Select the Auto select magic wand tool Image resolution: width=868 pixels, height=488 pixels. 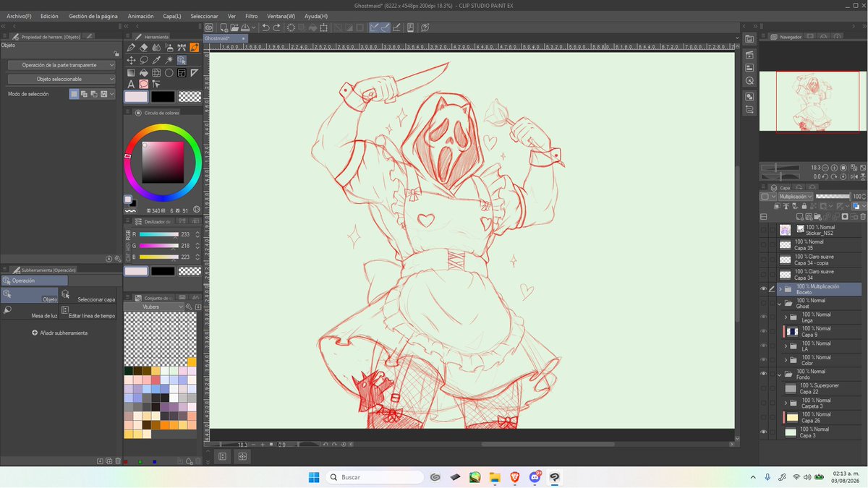(169, 60)
